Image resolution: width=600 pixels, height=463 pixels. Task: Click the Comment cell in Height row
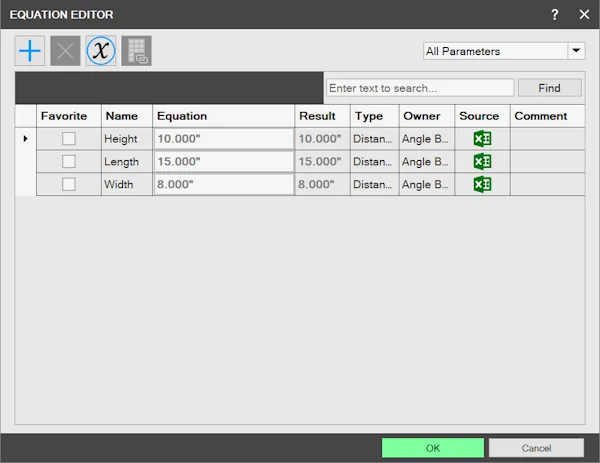[548, 139]
